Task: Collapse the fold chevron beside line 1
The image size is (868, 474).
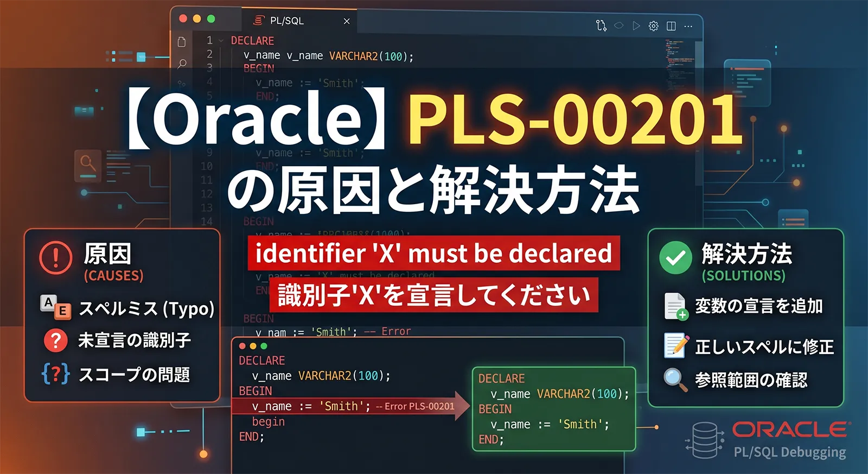Action: tap(221, 41)
